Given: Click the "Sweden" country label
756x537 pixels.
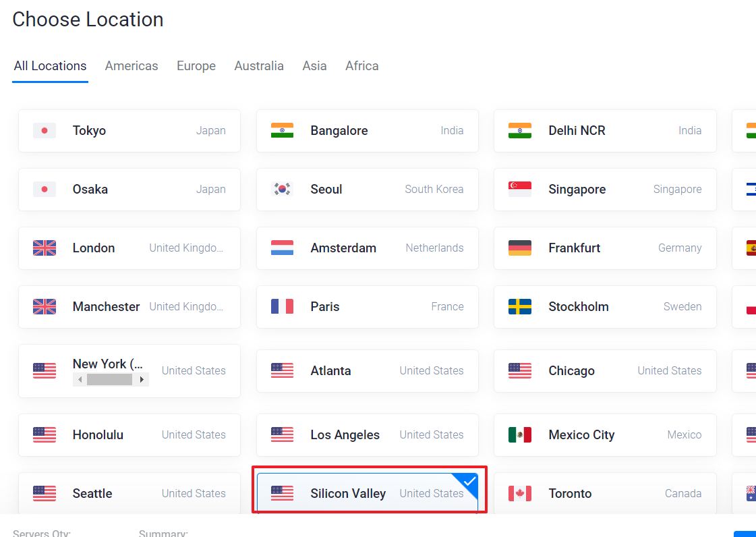Looking at the screenshot, I should click(x=682, y=307).
